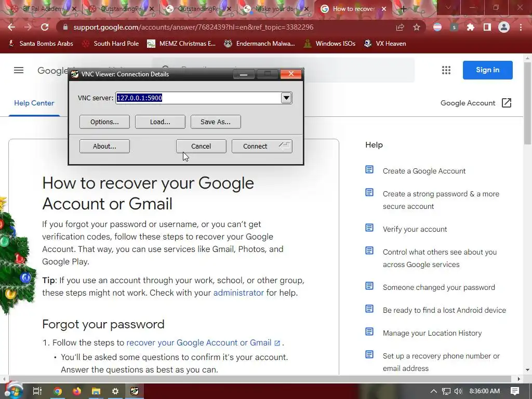Open the MEMZ Christmas bookmark
Viewport: 532px width, 399px height.
pos(181,44)
